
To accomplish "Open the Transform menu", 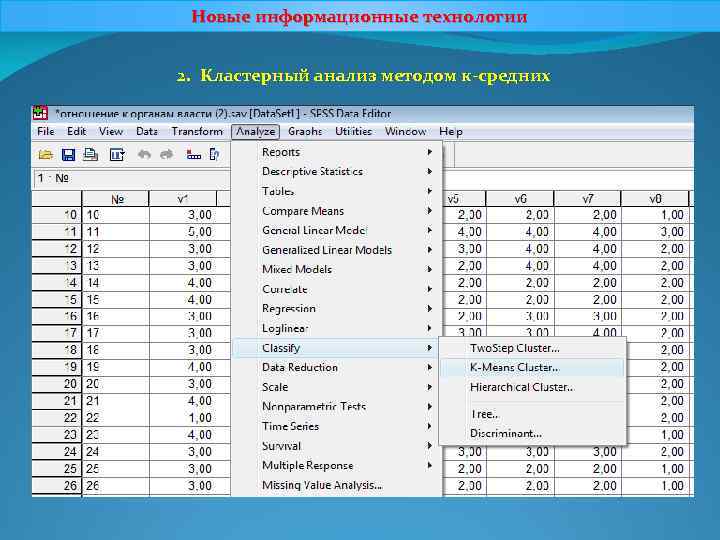I will coord(197,132).
